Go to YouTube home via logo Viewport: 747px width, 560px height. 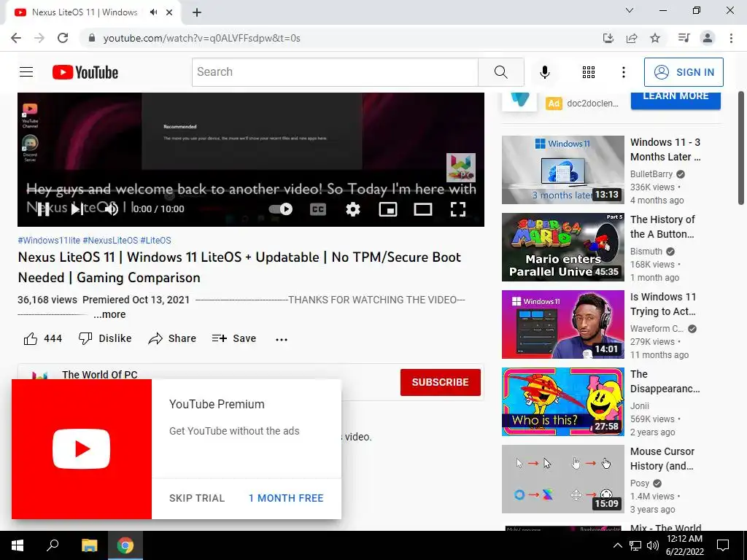pos(85,72)
